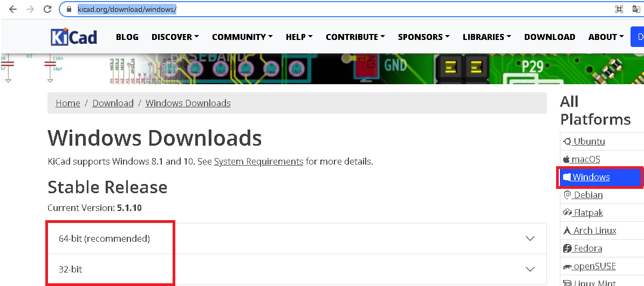Click the translate page icon

[x=636, y=9]
